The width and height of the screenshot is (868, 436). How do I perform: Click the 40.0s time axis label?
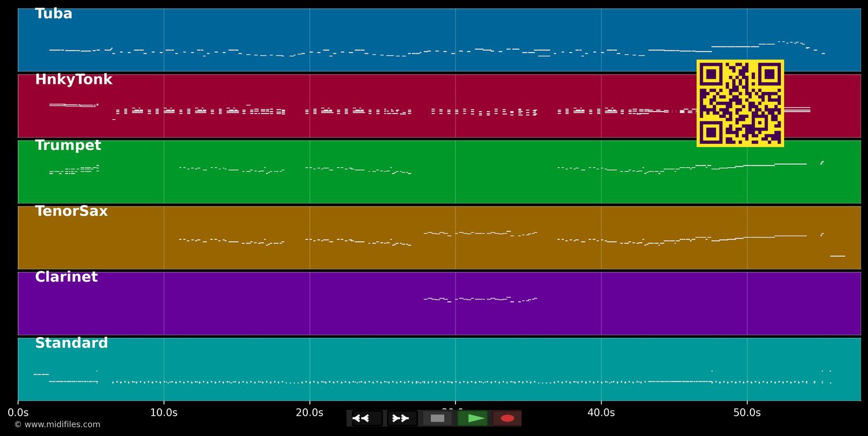pyautogui.click(x=601, y=413)
